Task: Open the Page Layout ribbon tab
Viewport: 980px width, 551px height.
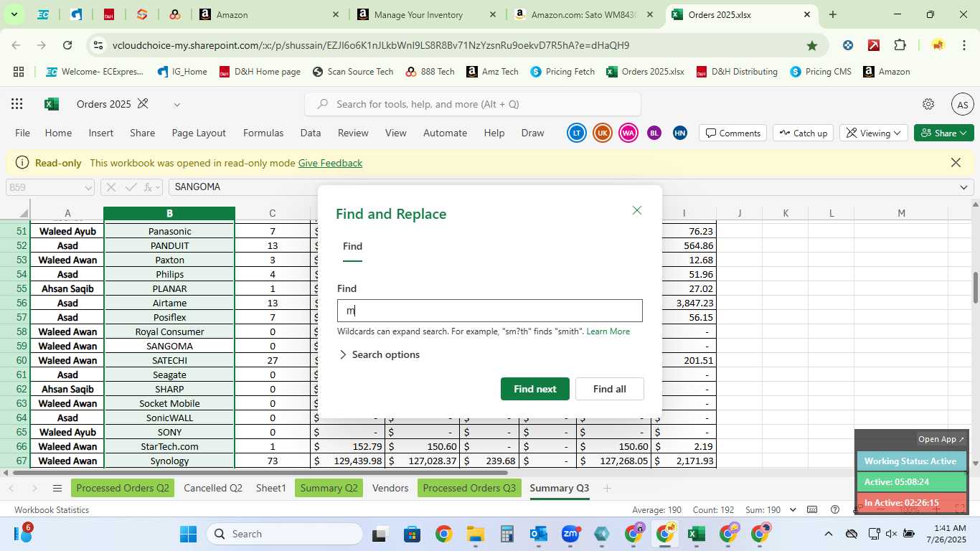Action: click(x=199, y=133)
